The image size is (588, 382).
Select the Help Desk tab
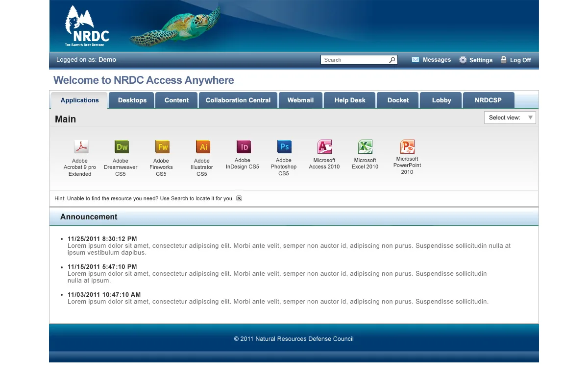350,100
